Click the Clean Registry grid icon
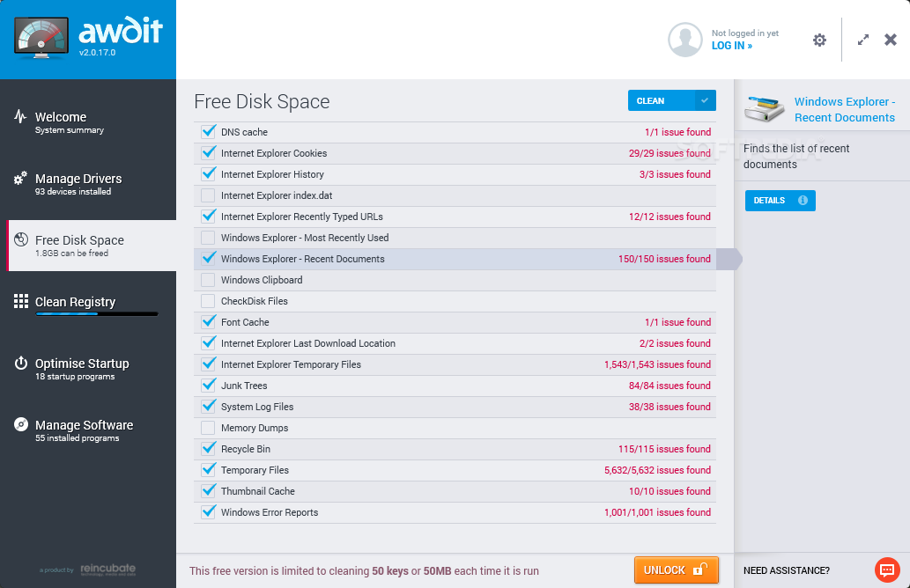The image size is (910, 588). (x=21, y=301)
